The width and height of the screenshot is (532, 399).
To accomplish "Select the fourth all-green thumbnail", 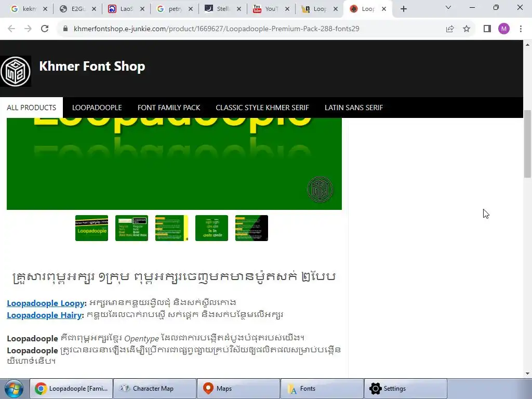I will click(x=212, y=228).
